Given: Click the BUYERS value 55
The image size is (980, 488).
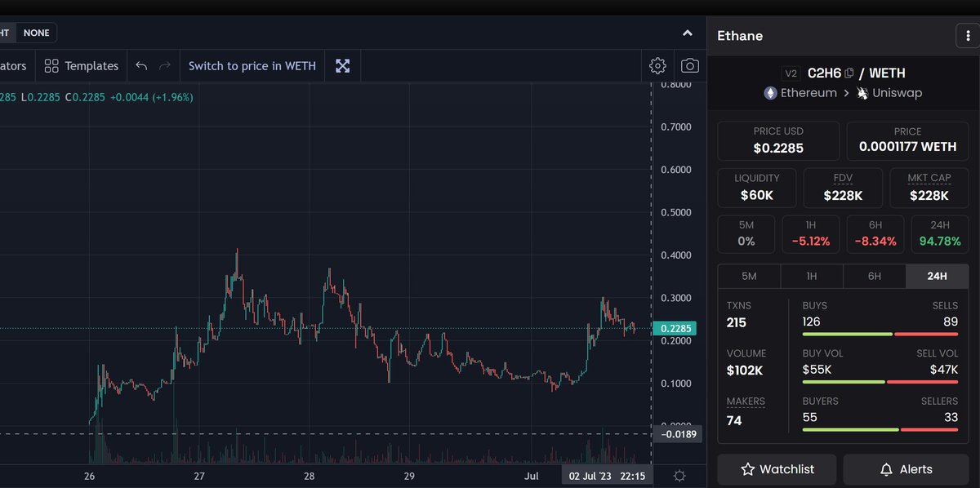Looking at the screenshot, I should coord(810,417).
